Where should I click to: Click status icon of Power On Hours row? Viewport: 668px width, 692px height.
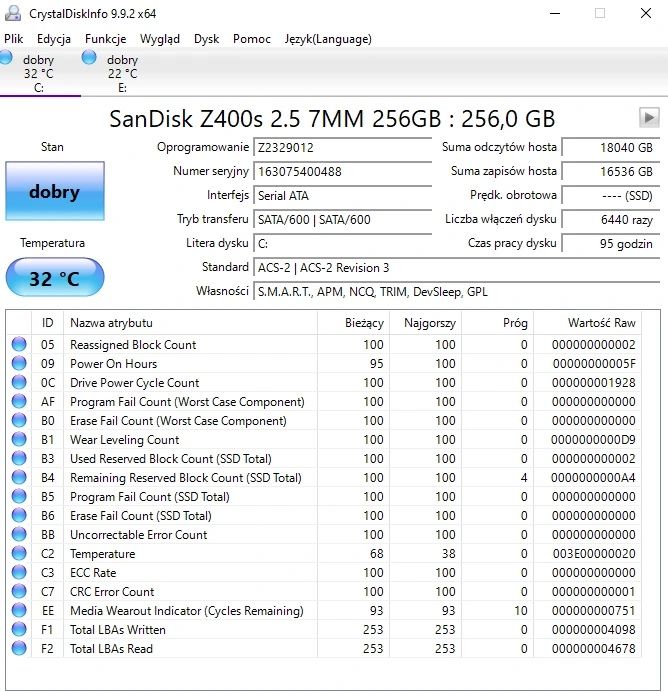coord(19,363)
